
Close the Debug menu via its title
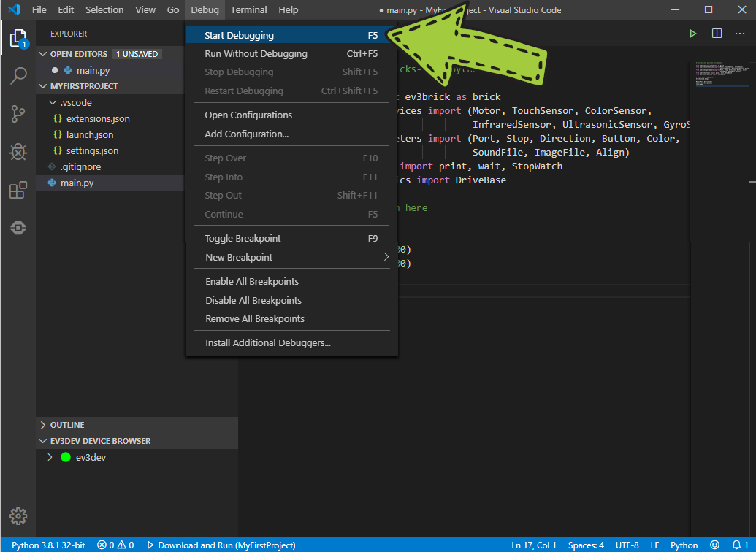click(205, 9)
